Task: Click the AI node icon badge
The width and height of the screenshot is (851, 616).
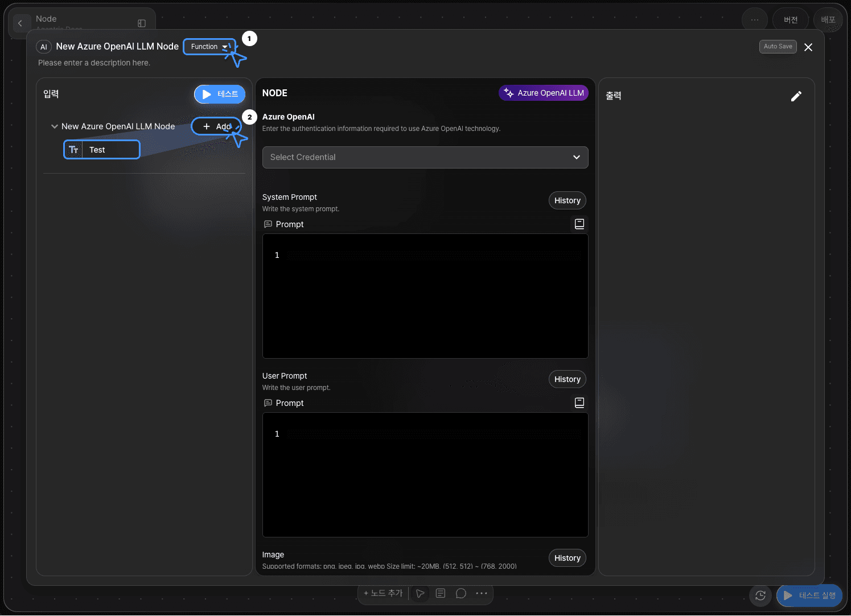Action: point(44,47)
